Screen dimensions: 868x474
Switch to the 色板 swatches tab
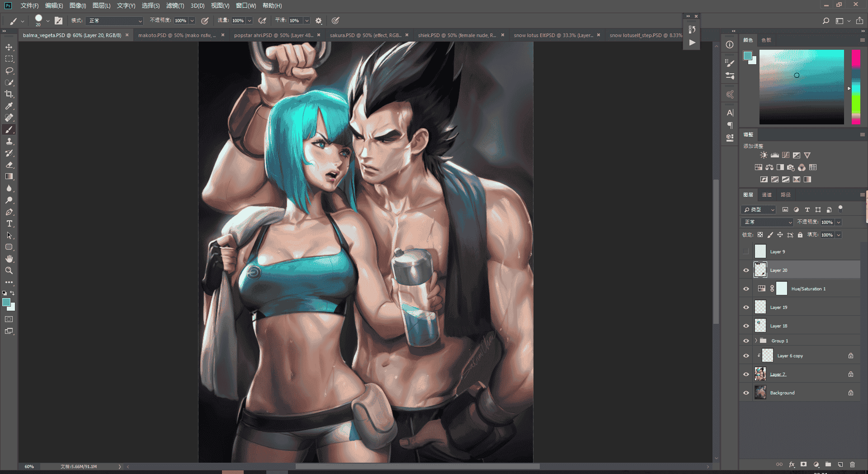click(766, 40)
